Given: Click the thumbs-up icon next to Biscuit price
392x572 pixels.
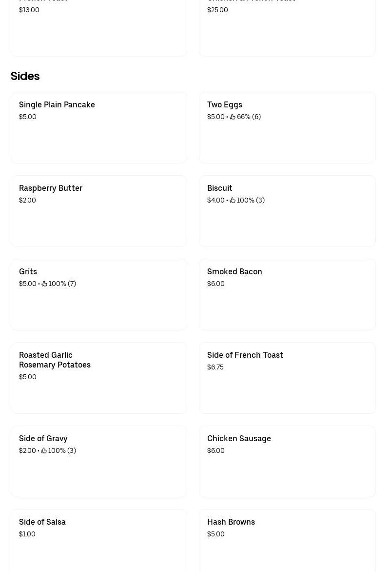Looking at the screenshot, I should pyautogui.click(x=233, y=200).
